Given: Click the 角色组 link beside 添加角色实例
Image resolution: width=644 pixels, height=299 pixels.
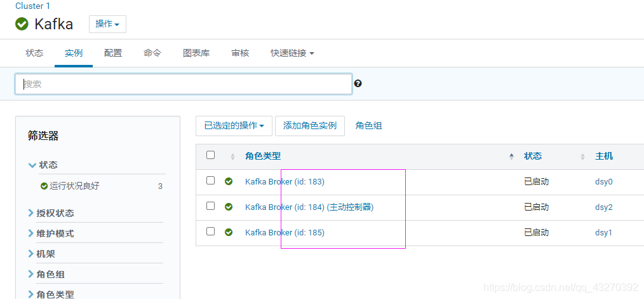Looking at the screenshot, I should pyautogui.click(x=369, y=126).
